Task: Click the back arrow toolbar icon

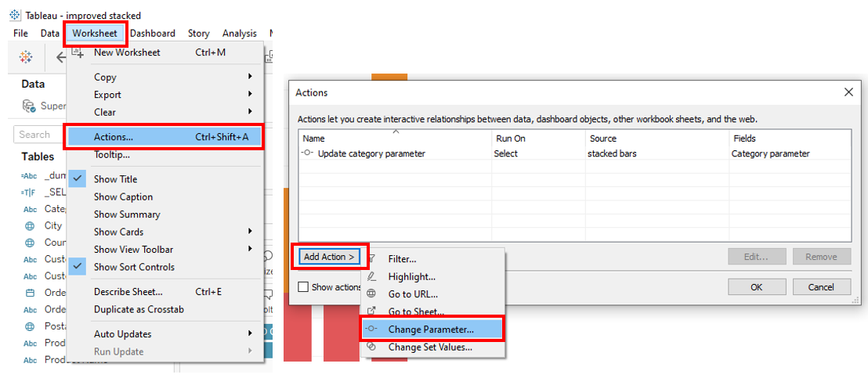Action: [x=60, y=56]
